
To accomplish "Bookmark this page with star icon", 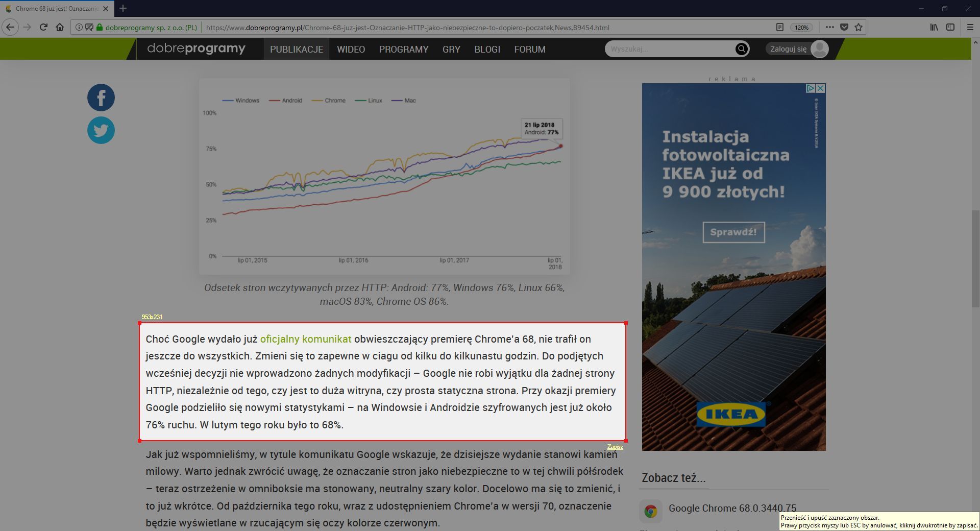I will (x=859, y=28).
